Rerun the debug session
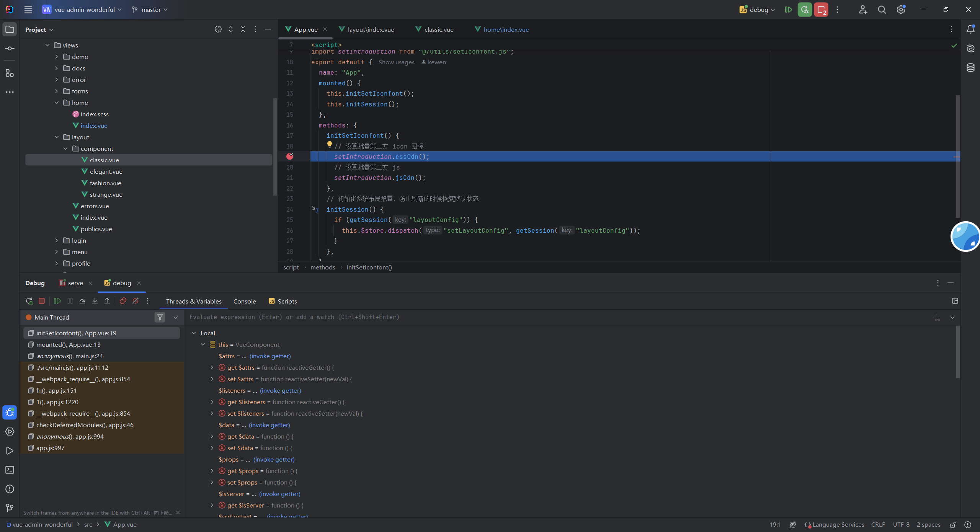980x532 pixels. [x=29, y=301]
